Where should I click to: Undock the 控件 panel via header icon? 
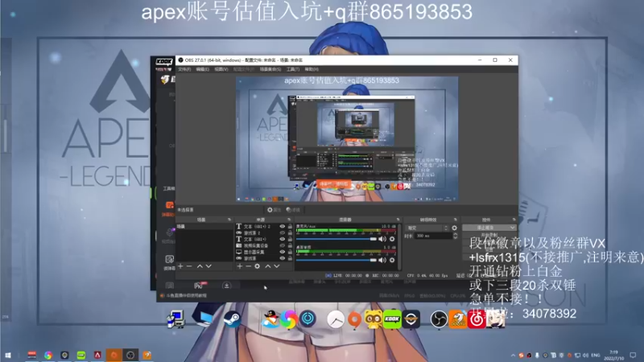[x=514, y=220]
